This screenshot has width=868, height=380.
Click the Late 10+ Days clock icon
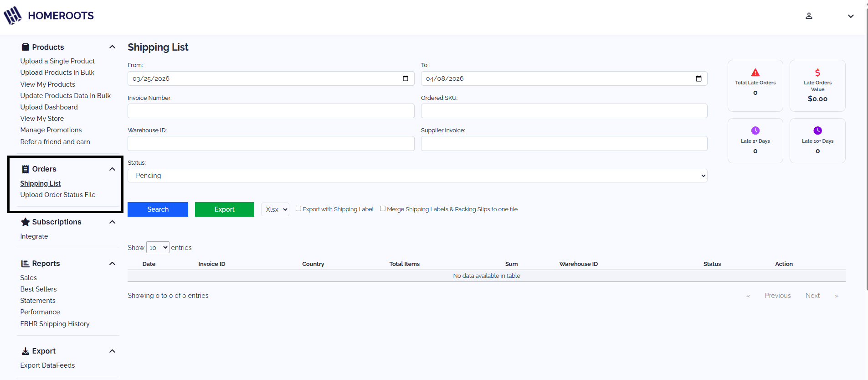point(817,130)
